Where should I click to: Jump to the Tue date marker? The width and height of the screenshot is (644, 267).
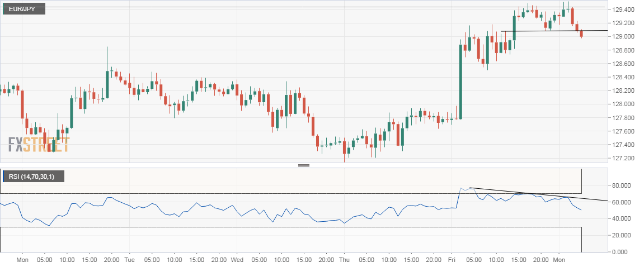(x=129, y=260)
